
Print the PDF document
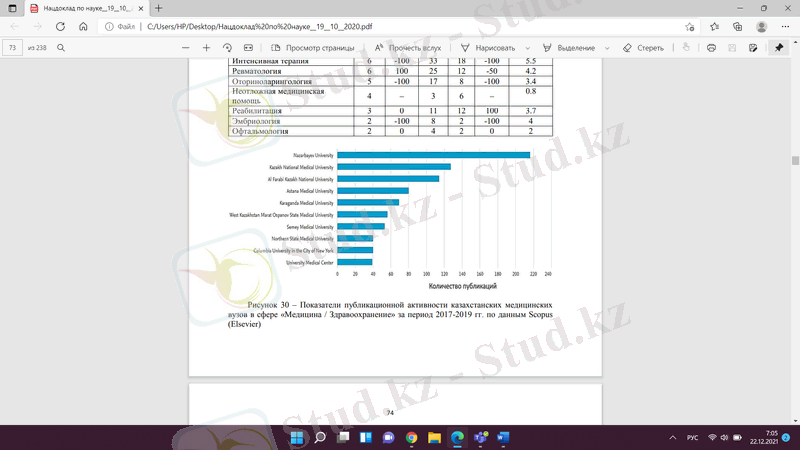tap(711, 47)
